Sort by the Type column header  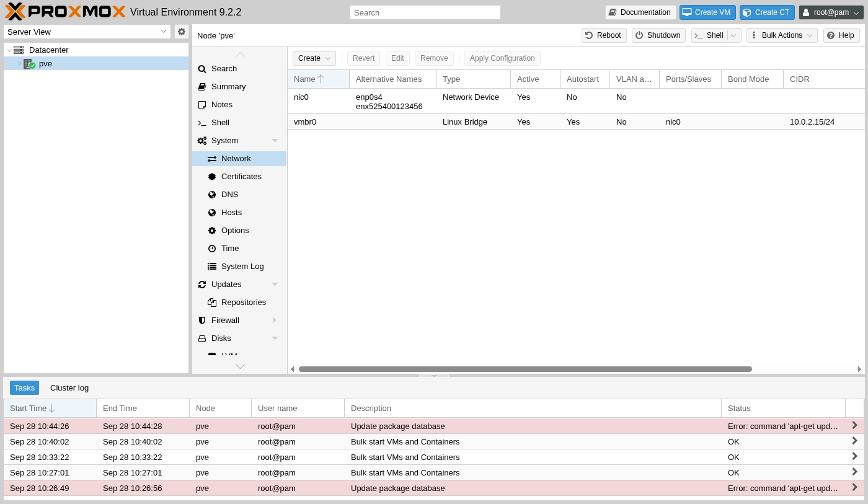pos(473,79)
